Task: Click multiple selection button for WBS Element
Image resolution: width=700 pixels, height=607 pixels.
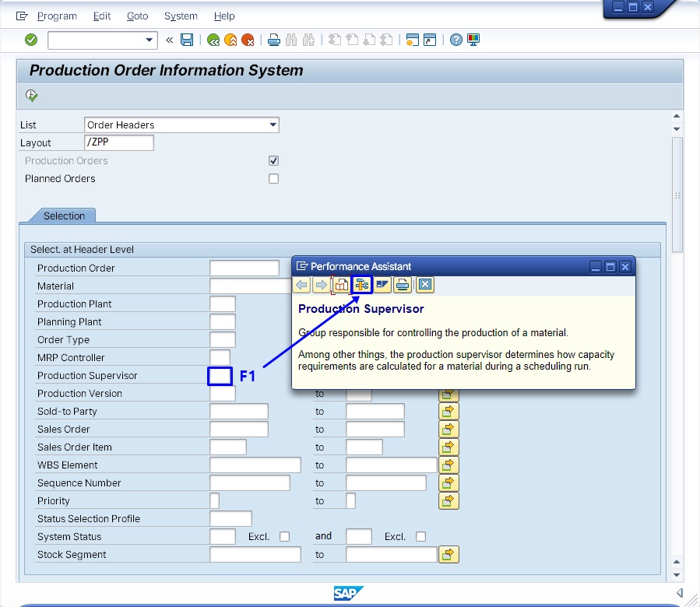Action: click(448, 465)
